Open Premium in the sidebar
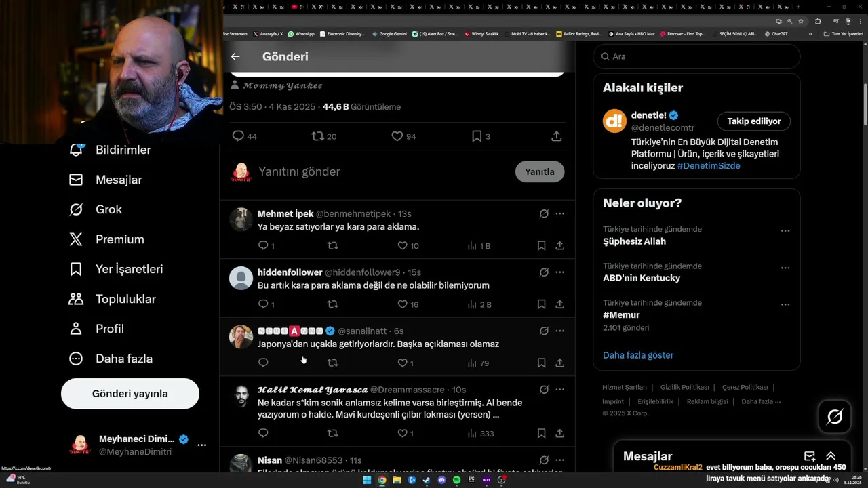The width and height of the screenshot is (868, 488). click(x=106, y=239)
